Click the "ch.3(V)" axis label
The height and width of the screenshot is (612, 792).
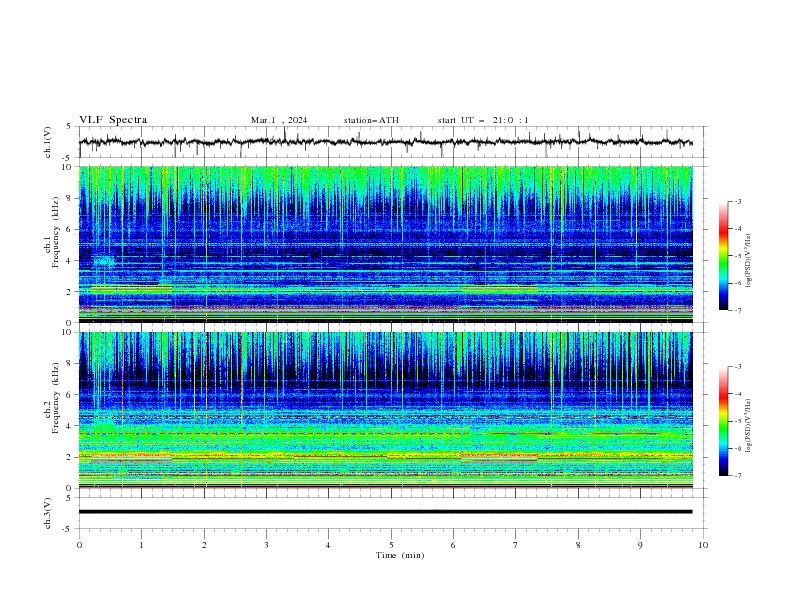(x=48, y=513)
